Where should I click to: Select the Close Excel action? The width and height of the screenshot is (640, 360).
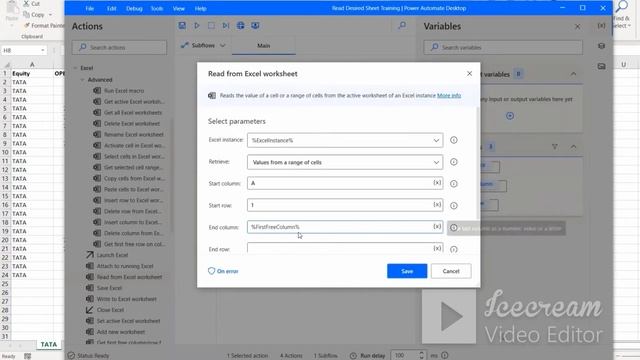(x=105, y=310)
